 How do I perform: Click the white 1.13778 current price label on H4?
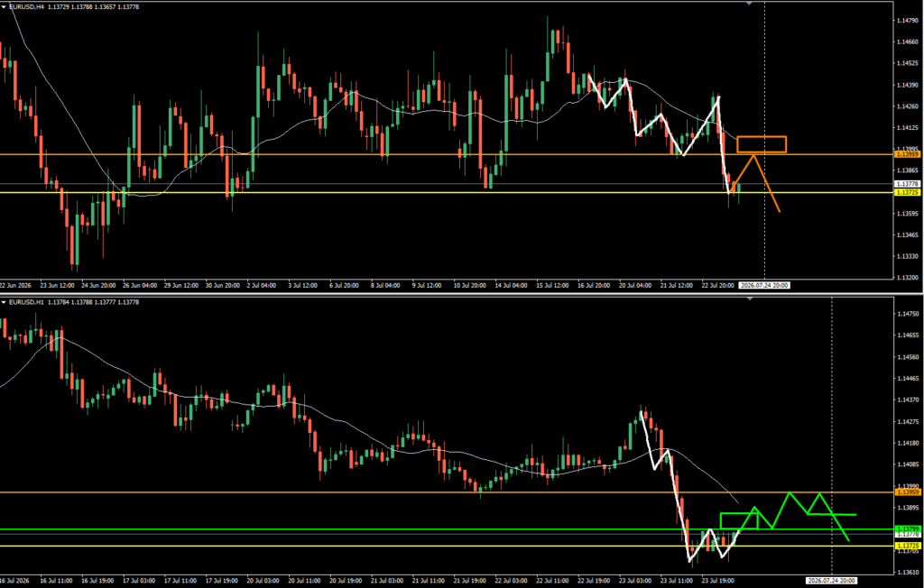point(908,184)
